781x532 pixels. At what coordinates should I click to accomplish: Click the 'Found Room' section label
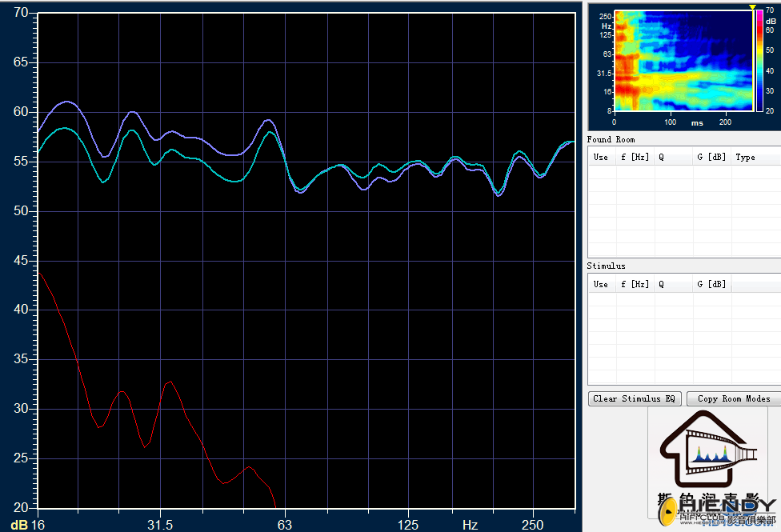[x=611, y=139]
